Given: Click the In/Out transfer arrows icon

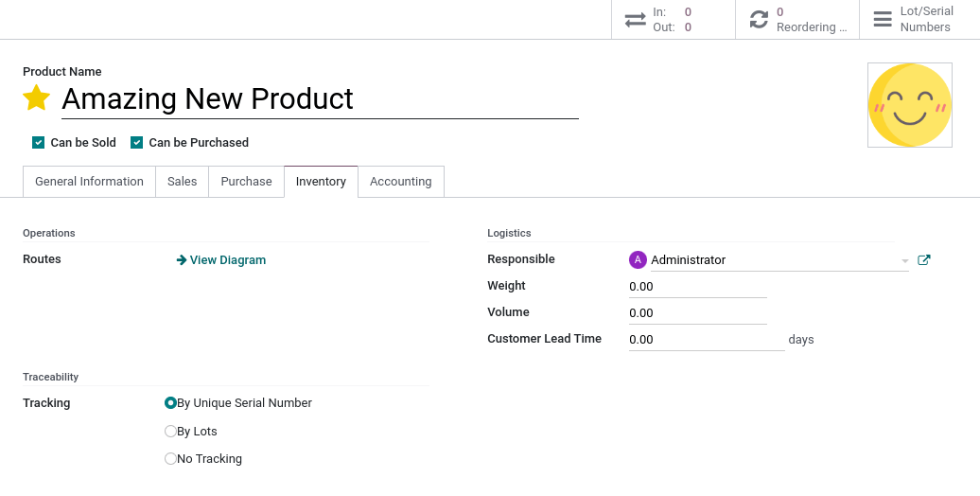Looking at the screenshot, I should (x=635, y=20).
